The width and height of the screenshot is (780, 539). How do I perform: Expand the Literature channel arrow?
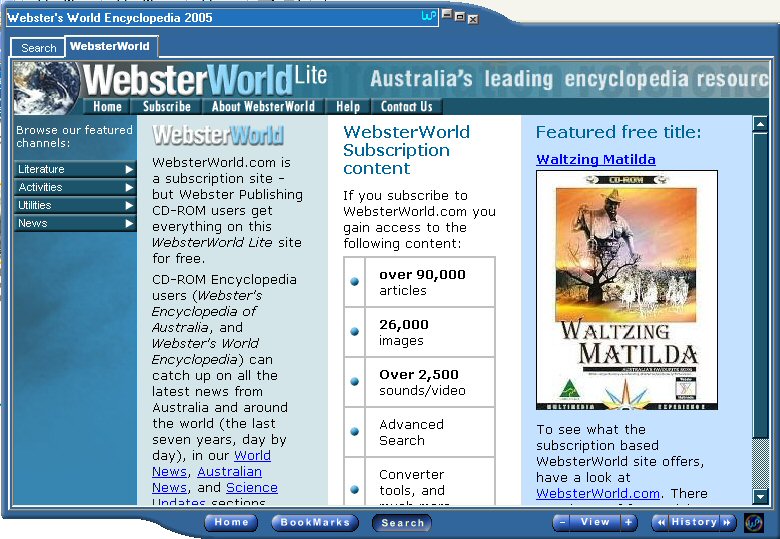point(129,170)
